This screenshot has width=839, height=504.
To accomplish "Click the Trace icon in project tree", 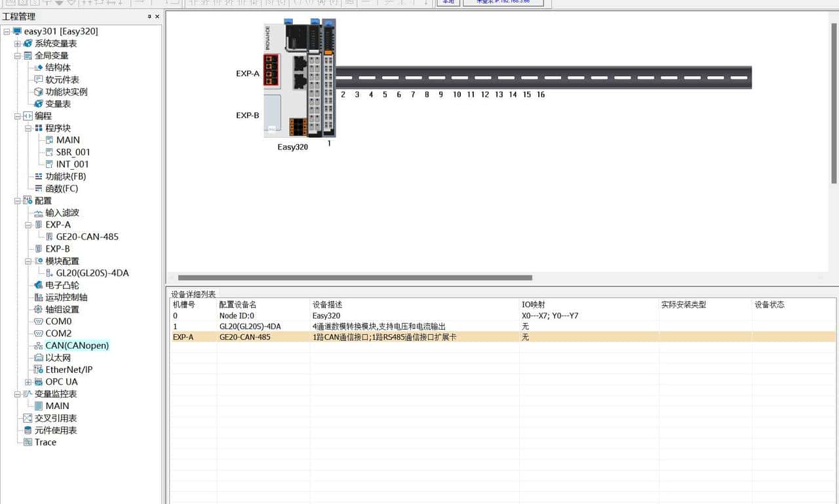I will [x=28, y=442].
